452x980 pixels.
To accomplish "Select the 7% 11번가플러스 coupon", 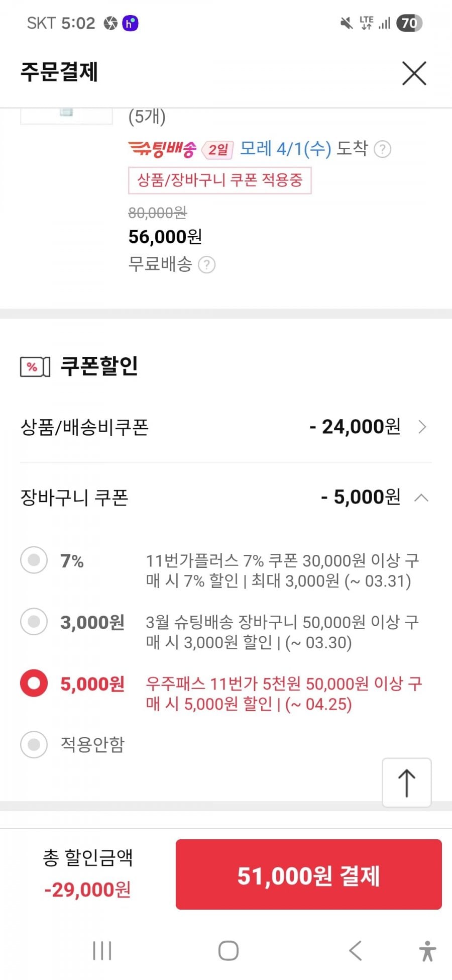I will click(x=34, y=560).
